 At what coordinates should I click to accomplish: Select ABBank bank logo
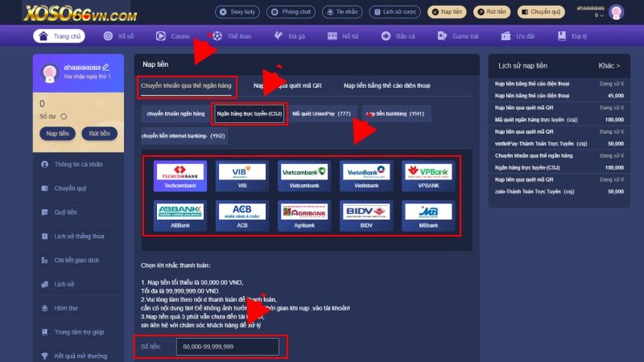[180, 216]
